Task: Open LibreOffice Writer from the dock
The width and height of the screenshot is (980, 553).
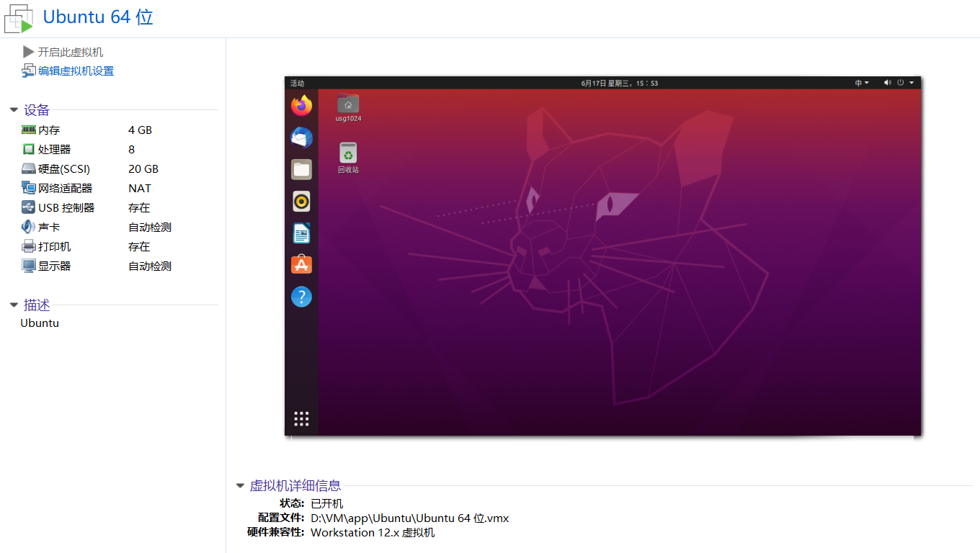Action: pyautogui.click(x=301, y=233)
